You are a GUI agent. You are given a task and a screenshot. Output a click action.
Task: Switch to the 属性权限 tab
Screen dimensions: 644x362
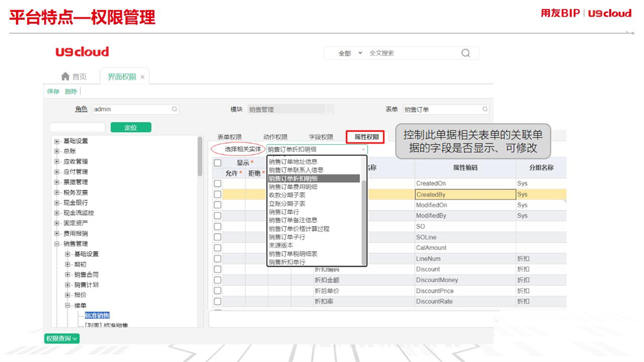(366, 137)
